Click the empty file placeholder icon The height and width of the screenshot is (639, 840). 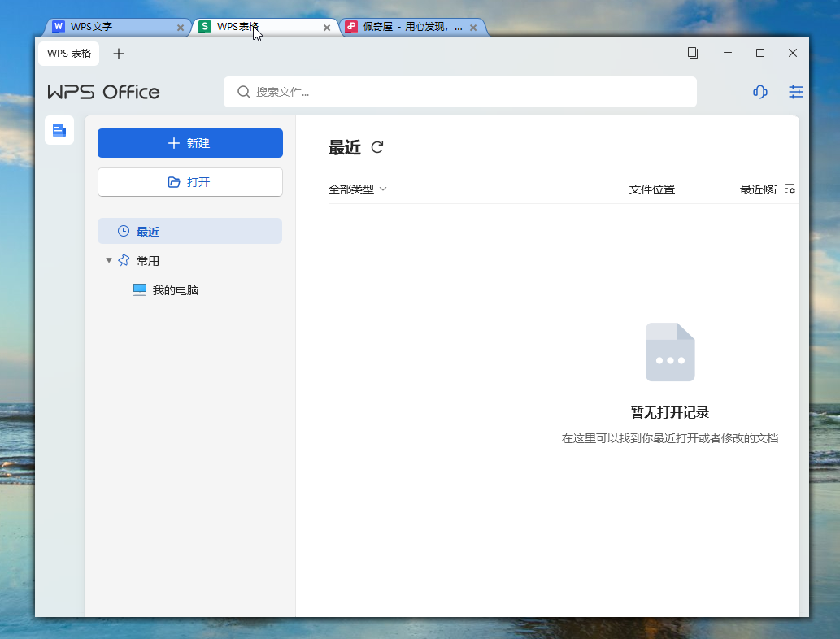pyautogui.click(x=670, y=352)
